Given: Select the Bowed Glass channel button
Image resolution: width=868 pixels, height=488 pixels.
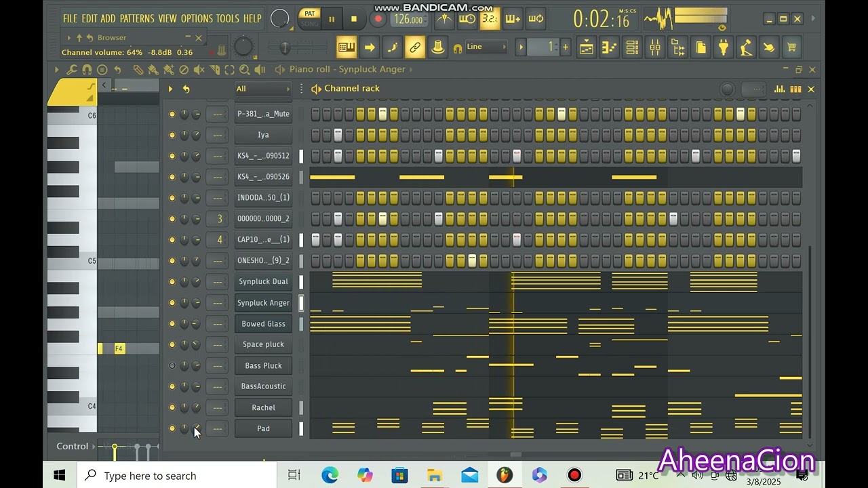Looking at the screenshot, I should (x=263, y=324).
